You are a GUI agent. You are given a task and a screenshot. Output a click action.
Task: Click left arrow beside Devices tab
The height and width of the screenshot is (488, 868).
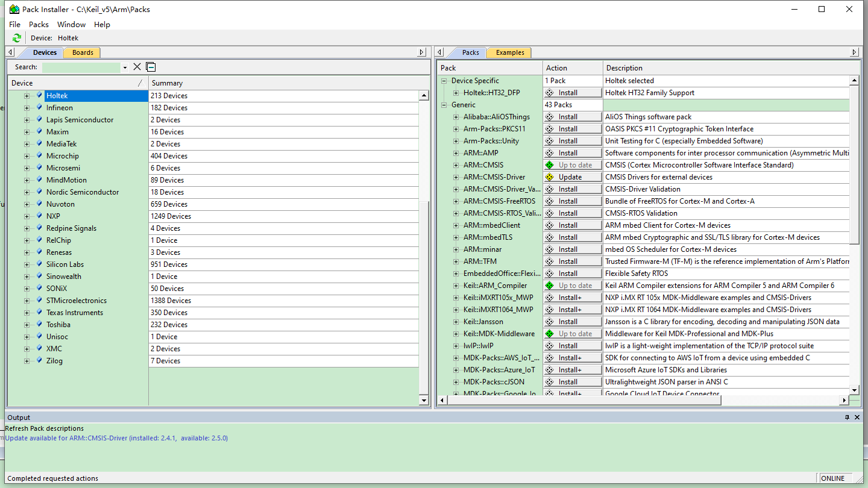coord(11,52)
